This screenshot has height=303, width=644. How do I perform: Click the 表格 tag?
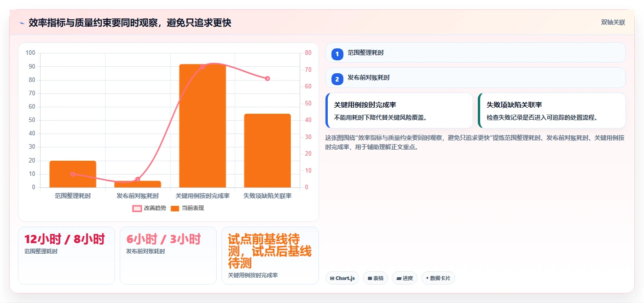tap(375, 278)
